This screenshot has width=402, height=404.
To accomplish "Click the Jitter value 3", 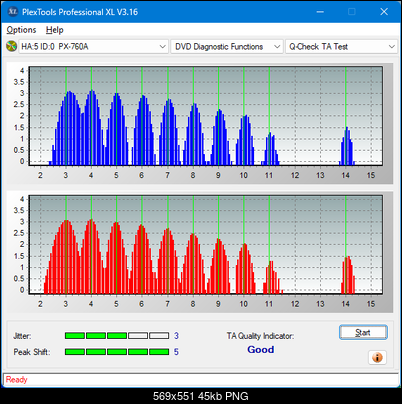I will point(176,336).
